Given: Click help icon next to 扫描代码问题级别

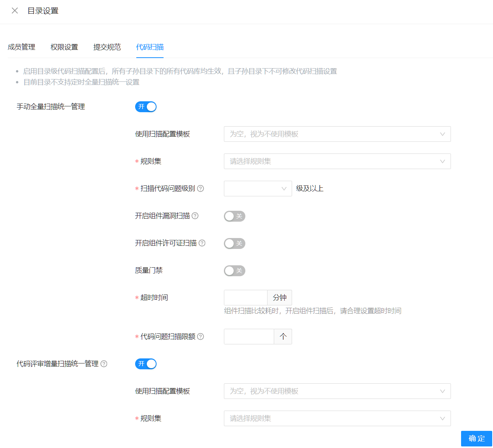Looking at the screenshot, I should click(x=201, y=189).
